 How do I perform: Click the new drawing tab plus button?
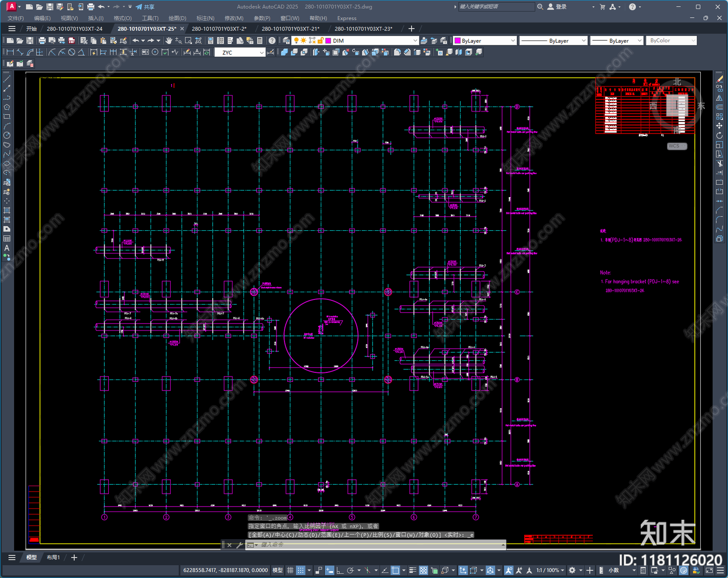[411, 29]
